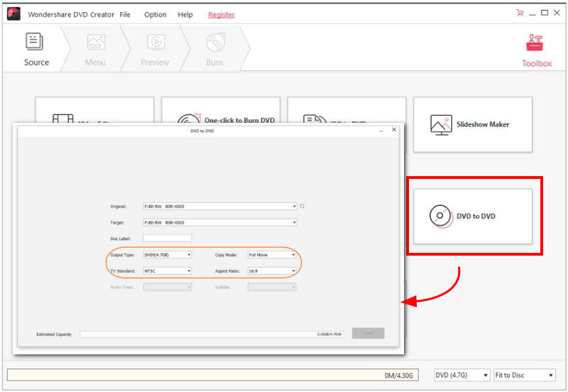
Task: Go to the Preview step icon
Action: tap(156, 43)
